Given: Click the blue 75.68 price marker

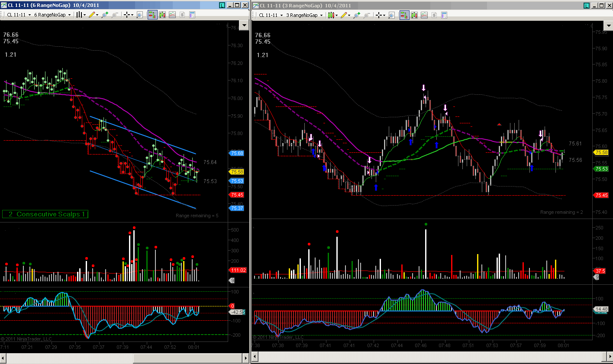Looking at the screenshot, I should (237, 153).
